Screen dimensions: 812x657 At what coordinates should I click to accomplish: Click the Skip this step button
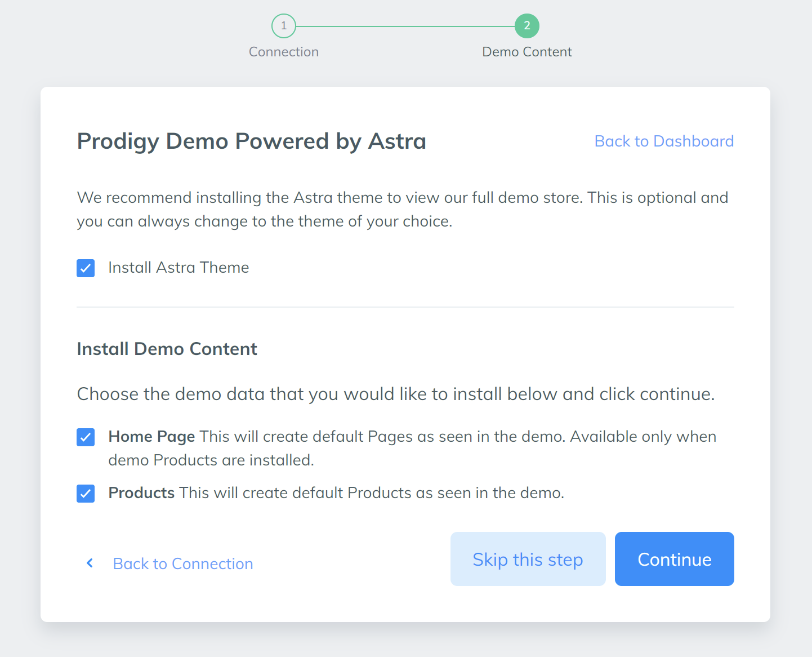tap(528, 559)
